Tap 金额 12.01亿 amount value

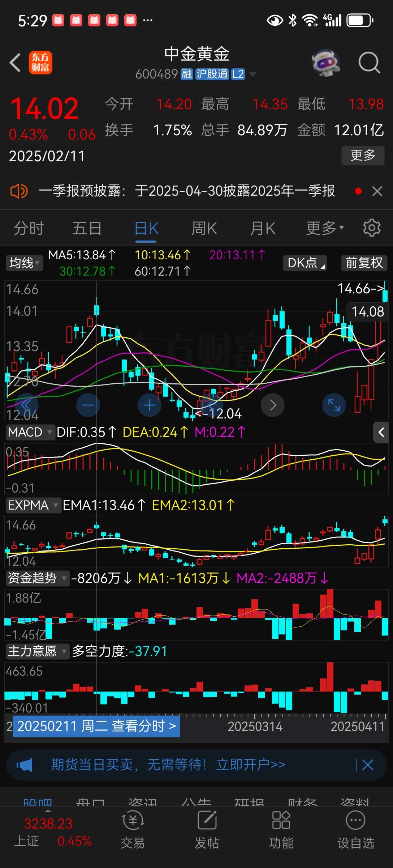(x=341, y=130)
